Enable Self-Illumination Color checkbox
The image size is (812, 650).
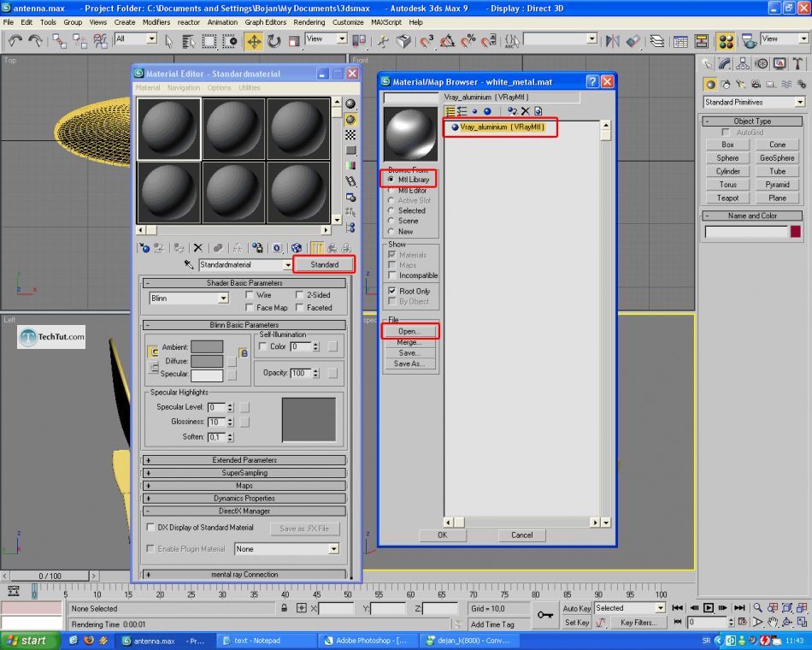pyautogui.click(x=263, y=346)
